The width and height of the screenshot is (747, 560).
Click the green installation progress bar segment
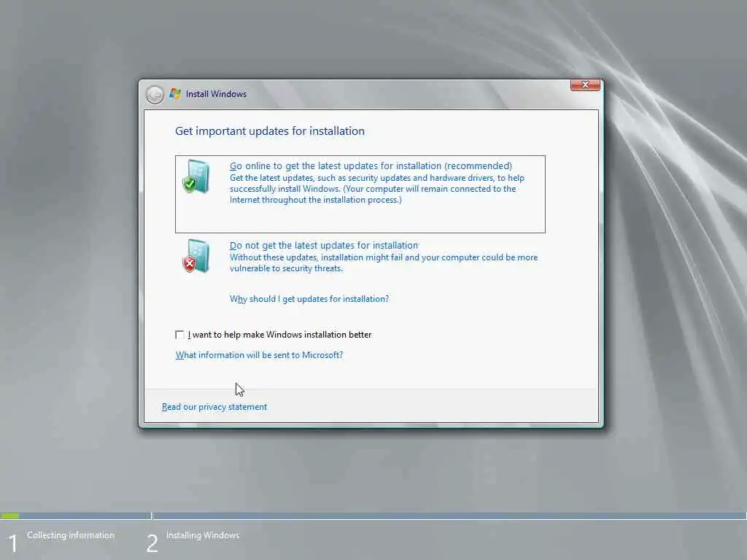pyautogui.click(x=10, y=516)
